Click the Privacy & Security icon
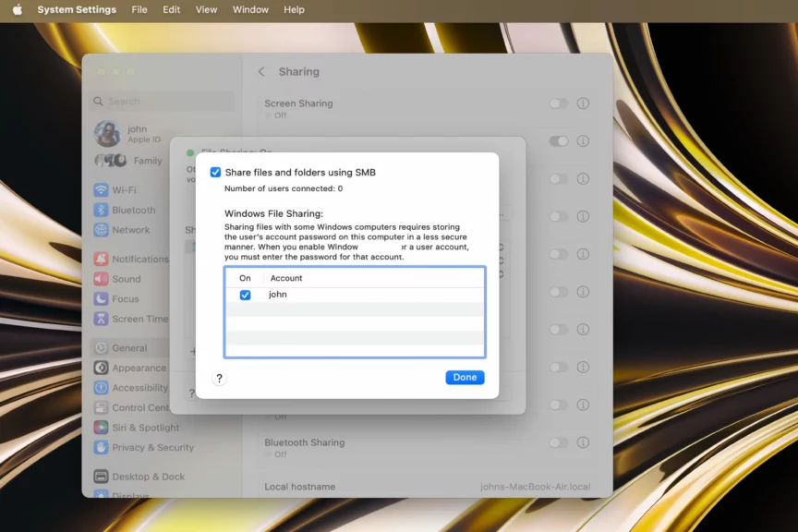 [x=101, y=448]
